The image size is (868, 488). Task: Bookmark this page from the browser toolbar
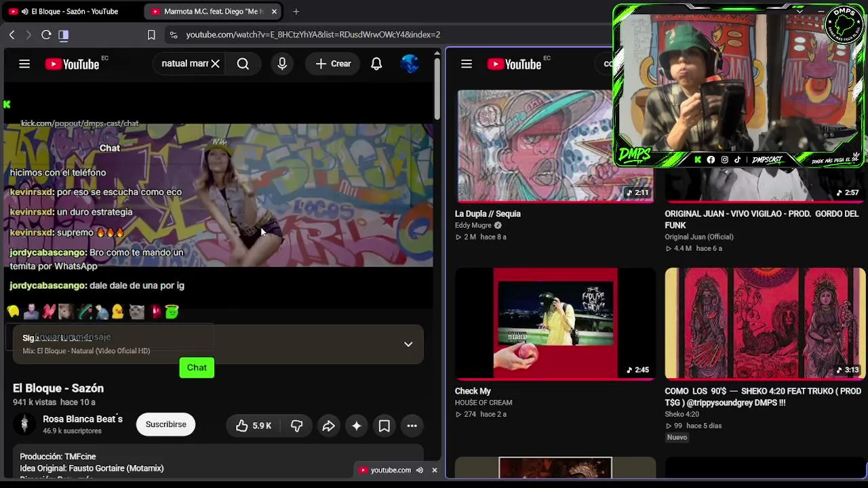click(x=151, y=35)
